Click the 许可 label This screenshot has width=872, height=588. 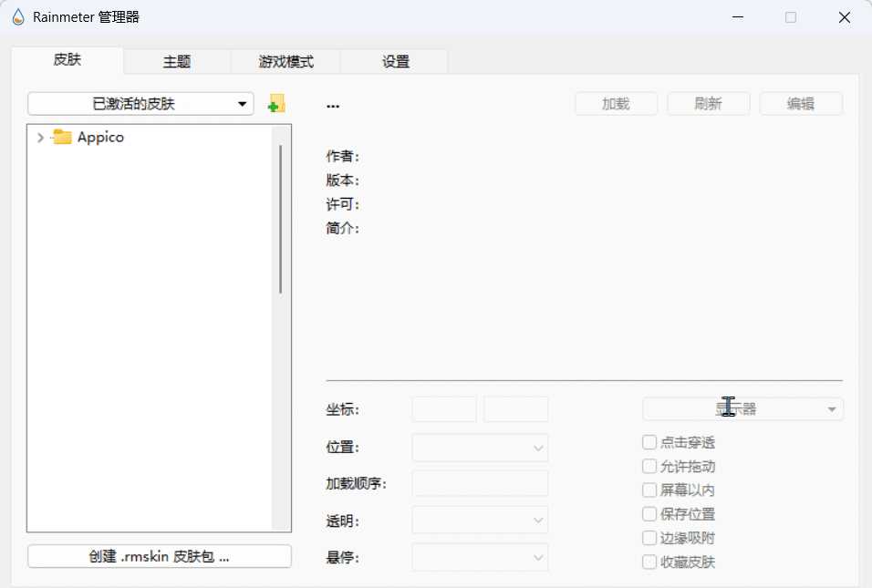coord(343,204)
